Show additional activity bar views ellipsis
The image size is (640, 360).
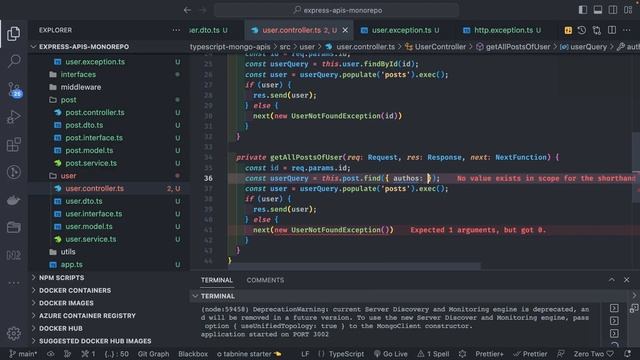point(13,282)
